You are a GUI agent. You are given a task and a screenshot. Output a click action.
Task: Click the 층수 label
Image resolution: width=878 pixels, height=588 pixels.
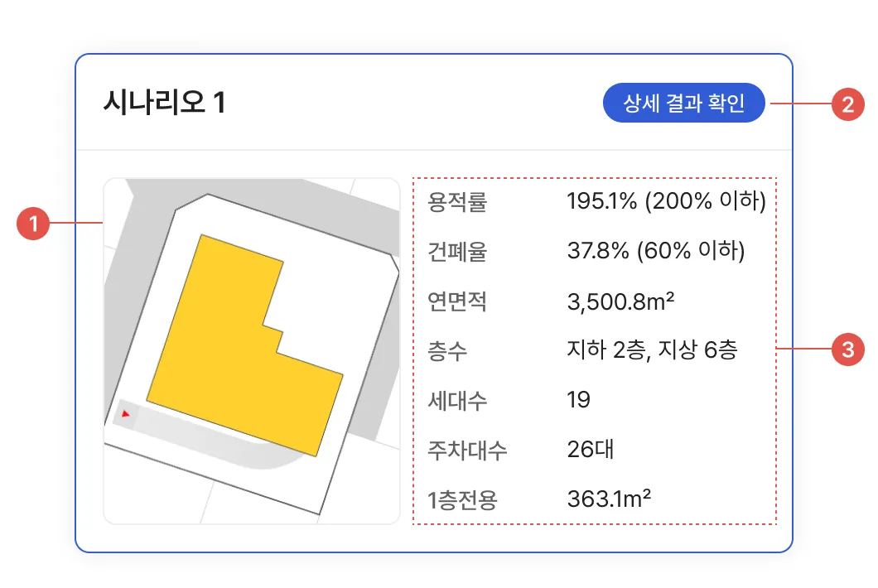[x=447, y=350]
